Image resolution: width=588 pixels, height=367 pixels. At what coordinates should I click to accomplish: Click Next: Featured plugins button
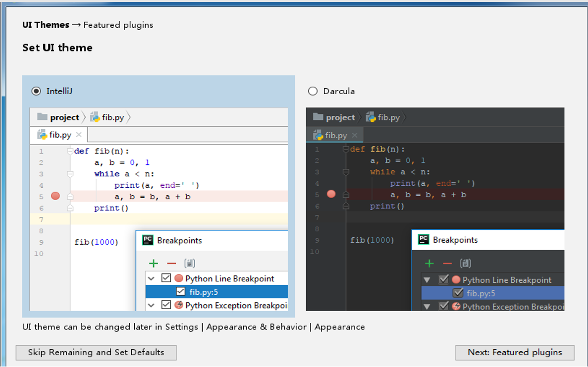515,352
